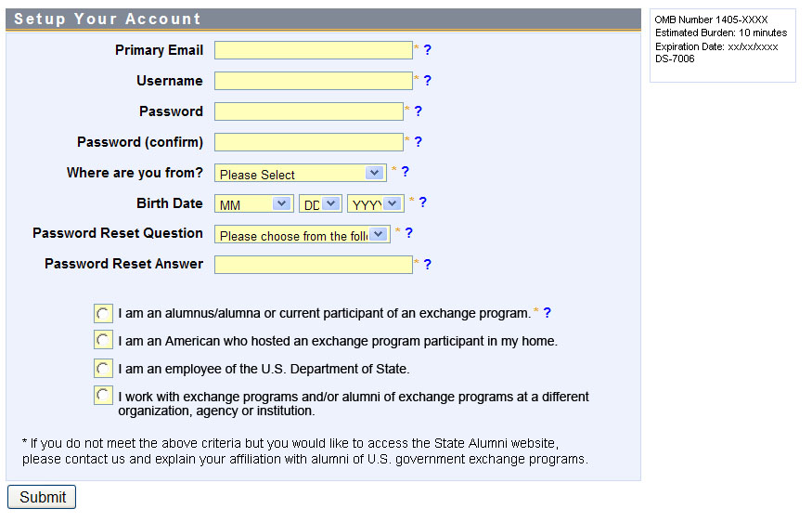This screenshot has height=522, width=812.
Task: Choose American who hosted exchange participant option
Action: click(x=103, y=341)
